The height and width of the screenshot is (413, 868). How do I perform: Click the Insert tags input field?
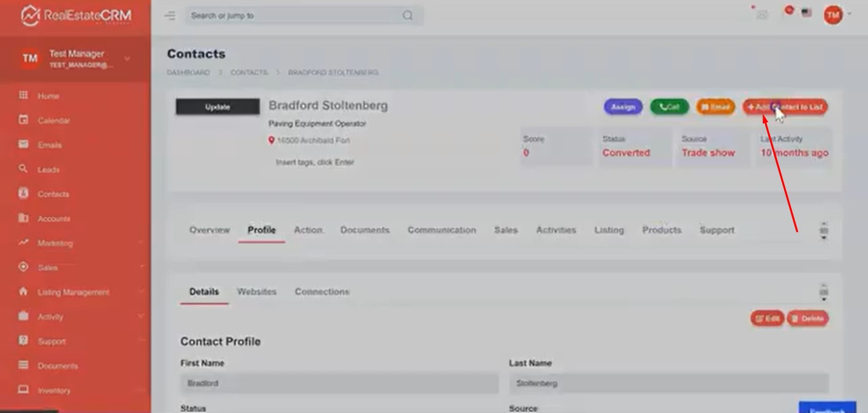click(315, 162)
